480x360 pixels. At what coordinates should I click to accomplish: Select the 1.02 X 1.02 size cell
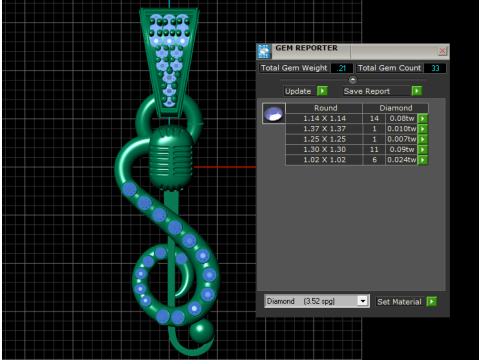[324, 160]
